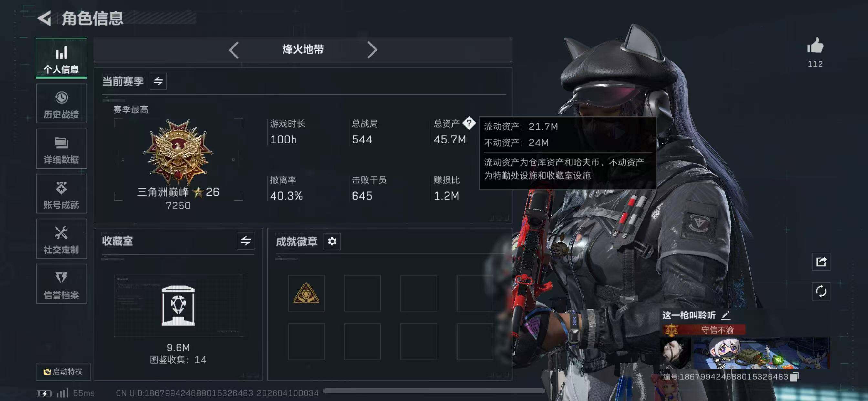Select the 历史战绩 sidebar tab

point(61,104)
